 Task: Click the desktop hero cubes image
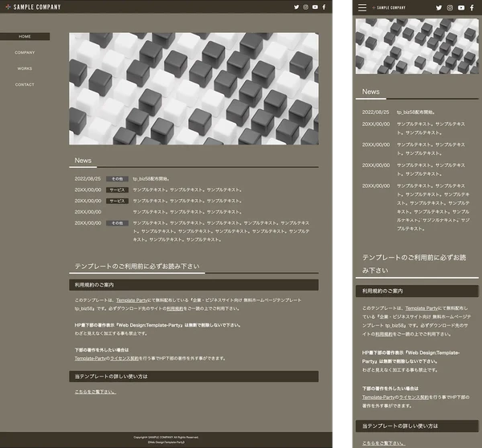pos(193,88)
